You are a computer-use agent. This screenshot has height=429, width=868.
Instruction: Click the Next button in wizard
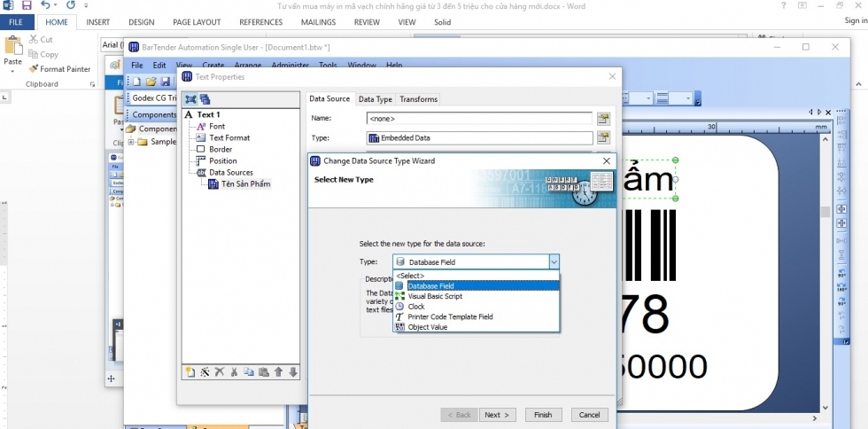tap(496, 415)
